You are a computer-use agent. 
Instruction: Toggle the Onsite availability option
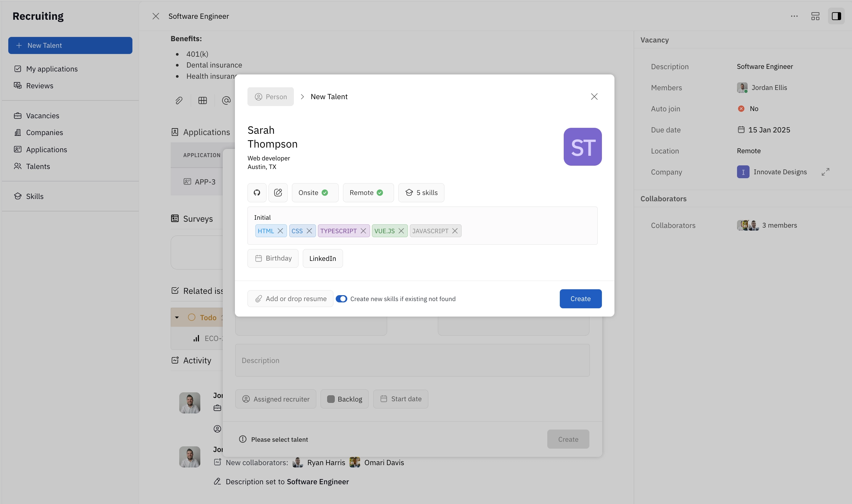[x=314, y=193]
